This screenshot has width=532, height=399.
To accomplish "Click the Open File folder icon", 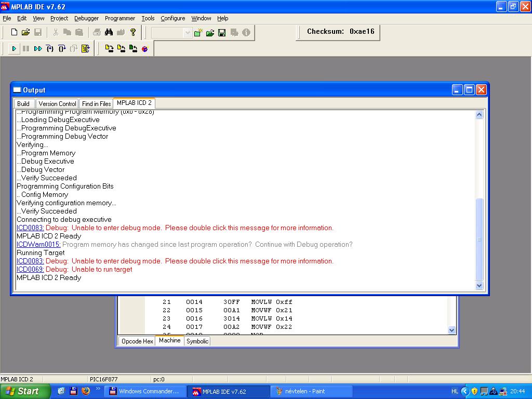I will [26, 32].
